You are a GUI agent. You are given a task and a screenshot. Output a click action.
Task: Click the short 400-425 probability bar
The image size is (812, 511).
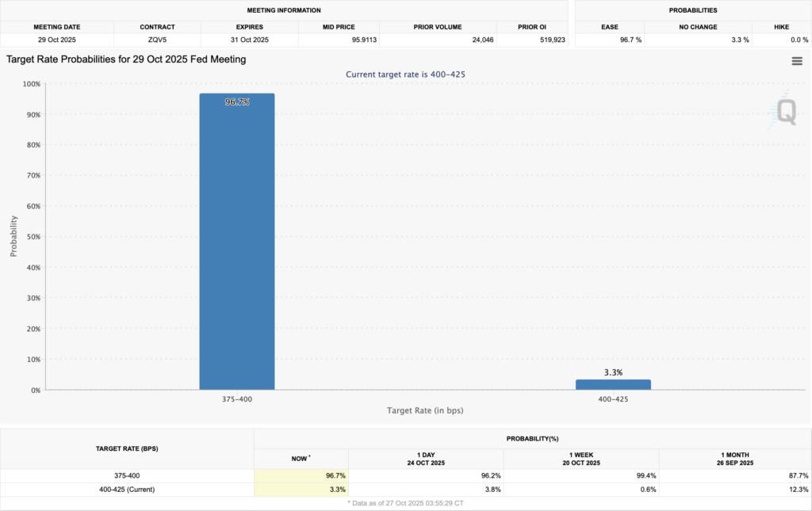[613, 384]
